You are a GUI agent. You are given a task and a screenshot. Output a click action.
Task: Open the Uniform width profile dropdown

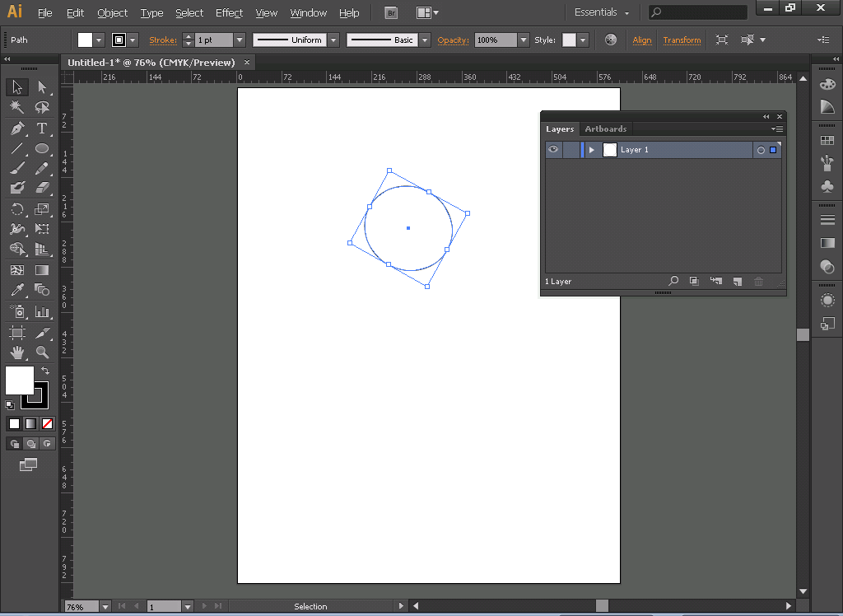point(333,40)
